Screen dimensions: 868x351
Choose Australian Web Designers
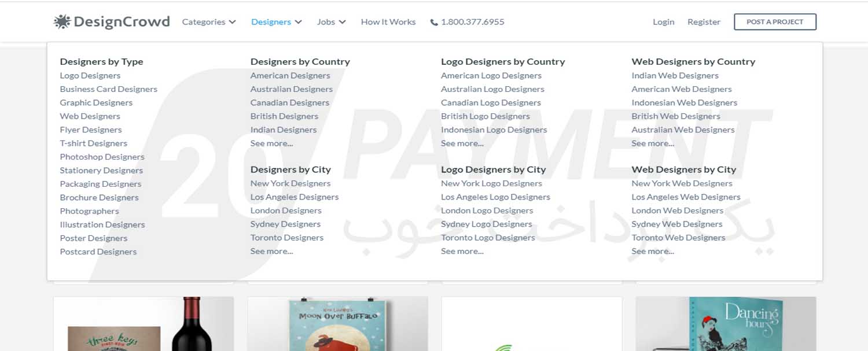tap(683, 130)
